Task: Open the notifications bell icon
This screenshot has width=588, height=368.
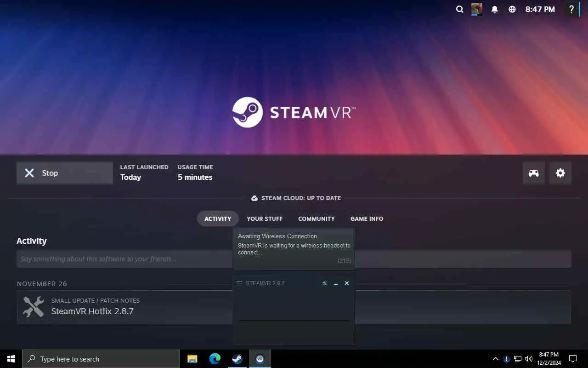Action: coord(495,9)
